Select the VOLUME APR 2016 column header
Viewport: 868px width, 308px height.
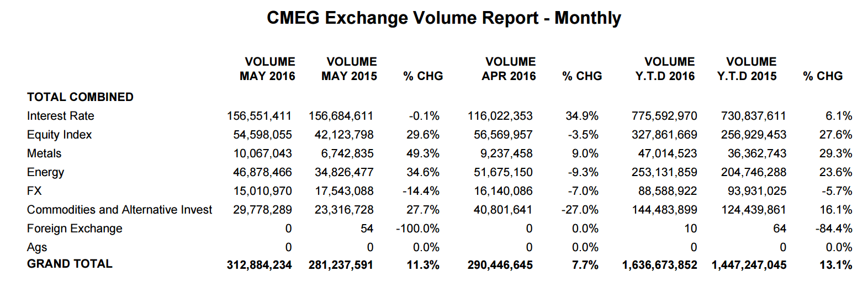coord(509,69)
